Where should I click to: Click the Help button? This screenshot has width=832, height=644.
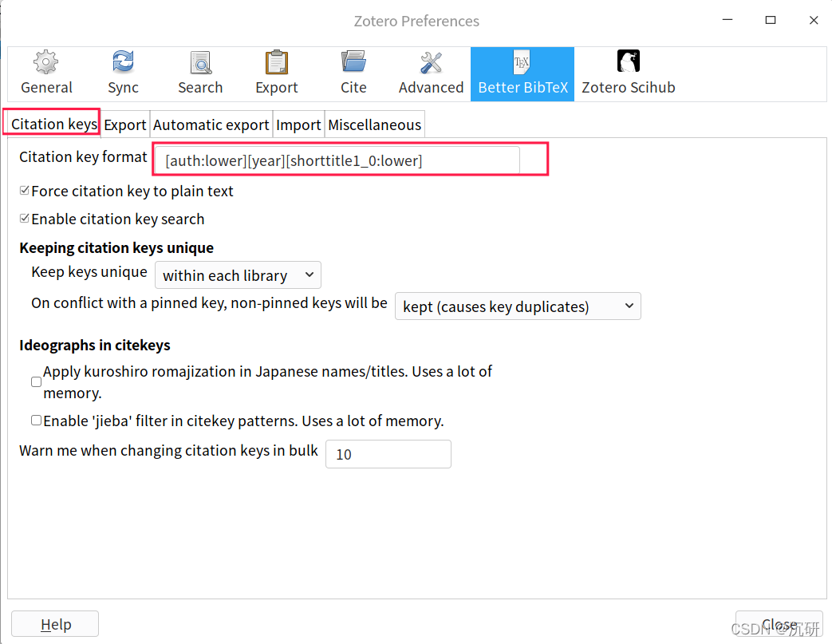click(x=55, y=624)
